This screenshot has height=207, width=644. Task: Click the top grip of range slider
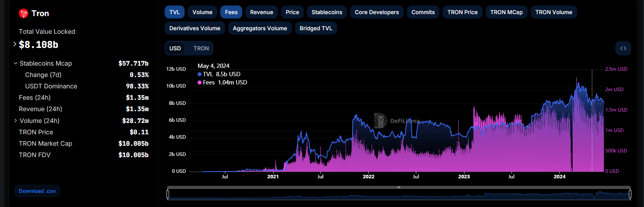point(399,187)
